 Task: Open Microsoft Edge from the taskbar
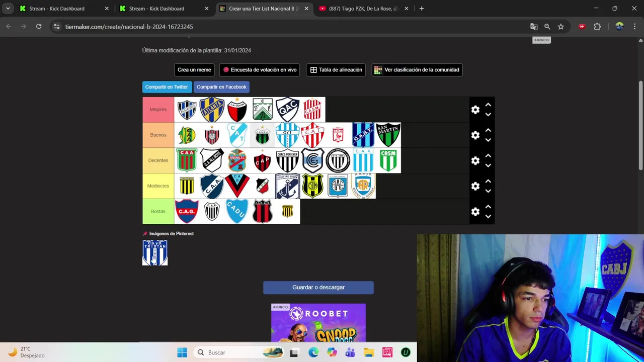tap(313, 352)
